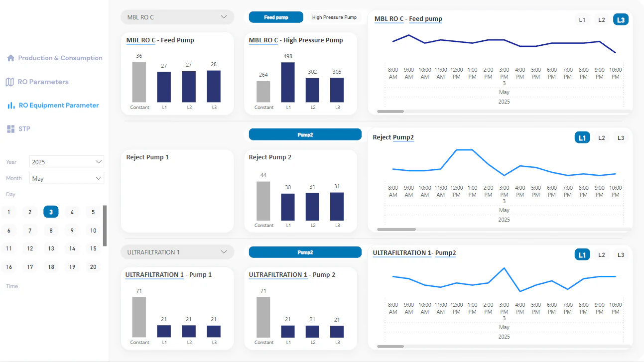This screenshot has height=362, width=644.
Task: Click horizontal scrollbar under Reject Pump2 chart
Action: pos(396,230)
